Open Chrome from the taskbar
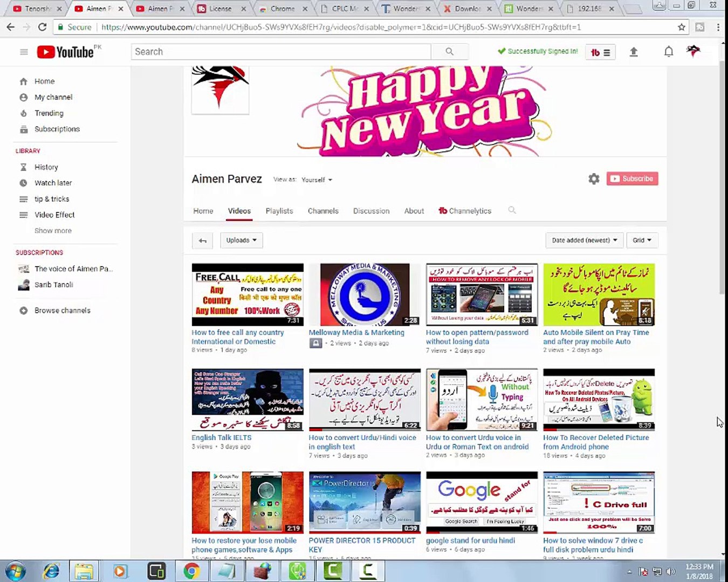 pos(191,571)
